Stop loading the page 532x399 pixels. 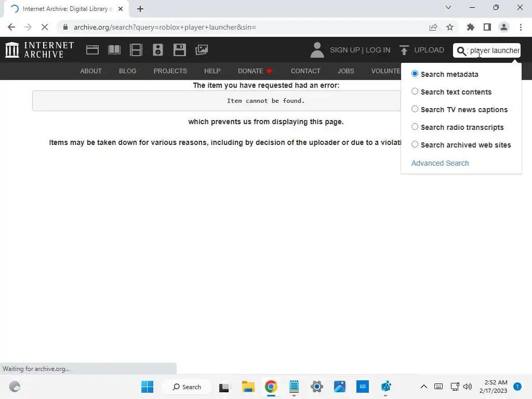[45, 27]
